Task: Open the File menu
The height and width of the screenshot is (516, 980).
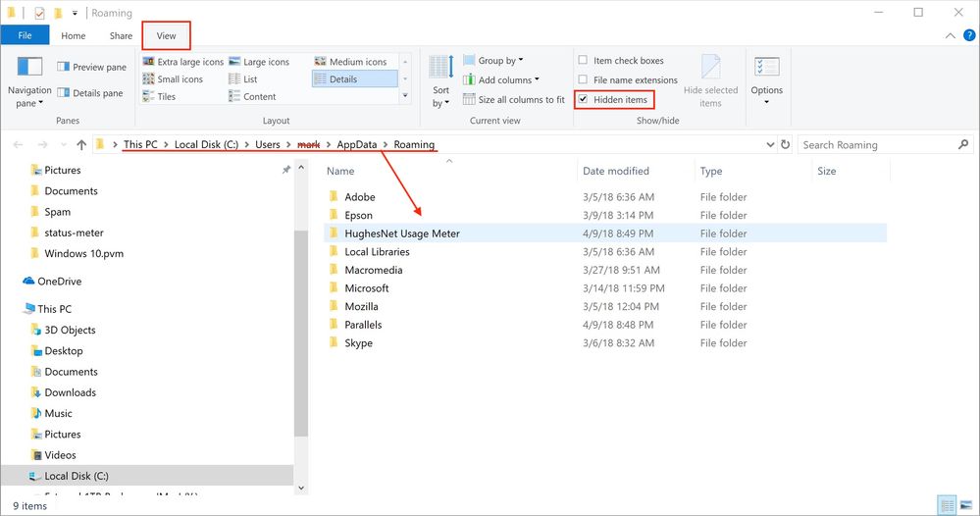Action: 25,36
